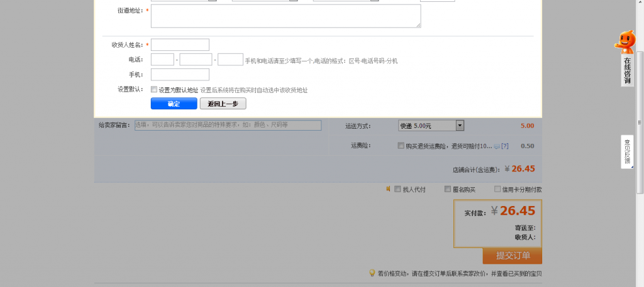
Task: Open the 运送方式 快递 5.00元 dropdown
Action: [x=431, y=126]
